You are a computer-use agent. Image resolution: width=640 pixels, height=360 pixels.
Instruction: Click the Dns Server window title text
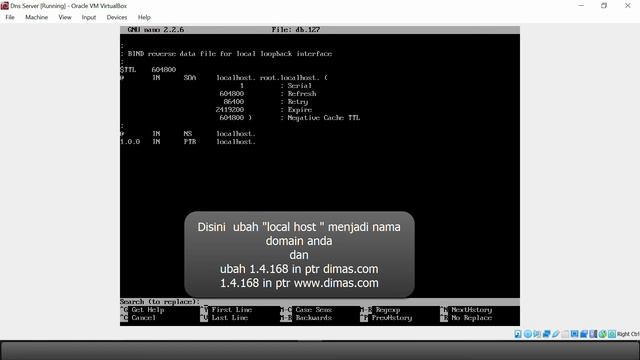(69, 6)
